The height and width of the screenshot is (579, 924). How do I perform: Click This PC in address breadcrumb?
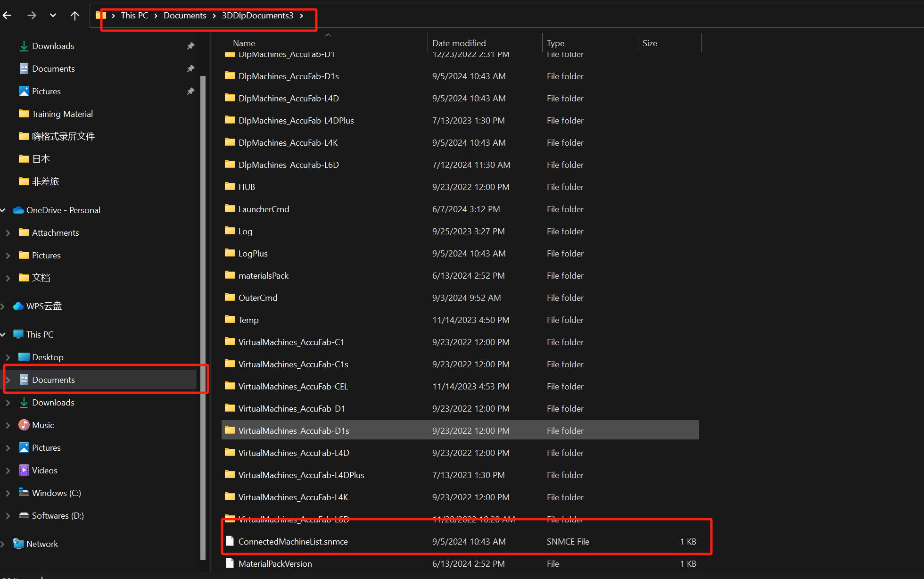134,16
